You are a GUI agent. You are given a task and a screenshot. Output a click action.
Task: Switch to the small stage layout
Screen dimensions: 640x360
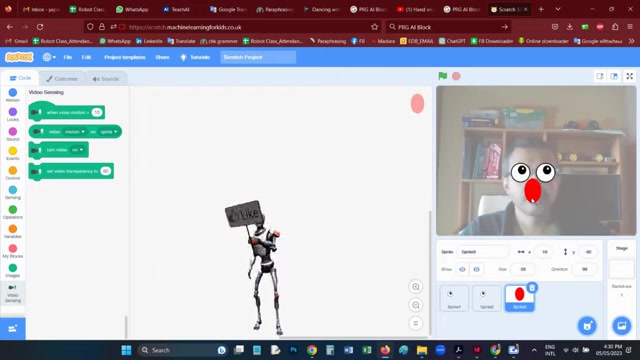tap(600, 76)
